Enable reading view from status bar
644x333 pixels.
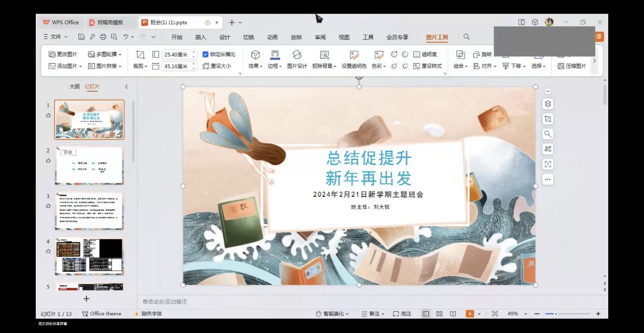pyautogui.click(x=452, y=313)
